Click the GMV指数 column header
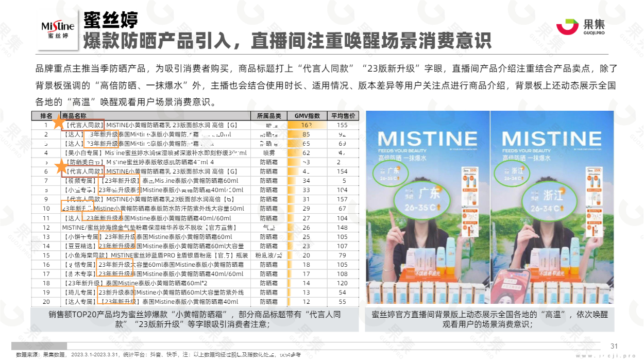This screenshot has height=362, width=644. pyautogui.click(x=307, y=116)
